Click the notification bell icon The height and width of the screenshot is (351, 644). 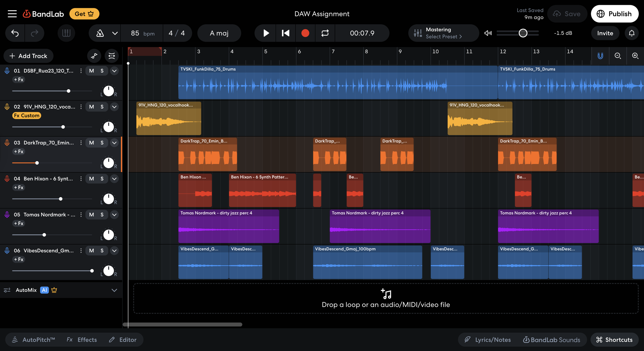(x=631, y=33)
